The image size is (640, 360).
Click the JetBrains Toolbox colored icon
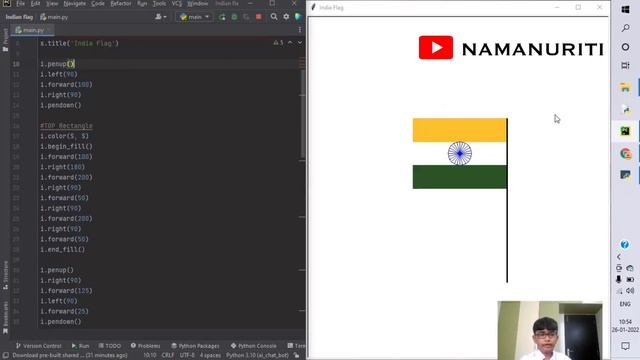[x=298, y=17]
